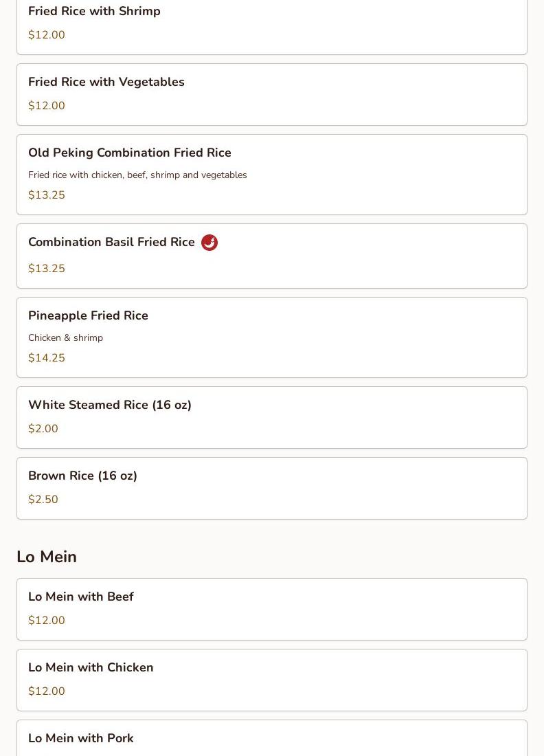Select Lo Mein with Beef
Viewport: 544px width, 756px height.
pos(81,597)
